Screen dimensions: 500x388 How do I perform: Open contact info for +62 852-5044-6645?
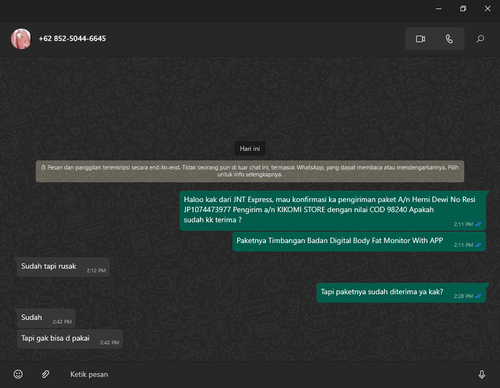coord(72,39)
